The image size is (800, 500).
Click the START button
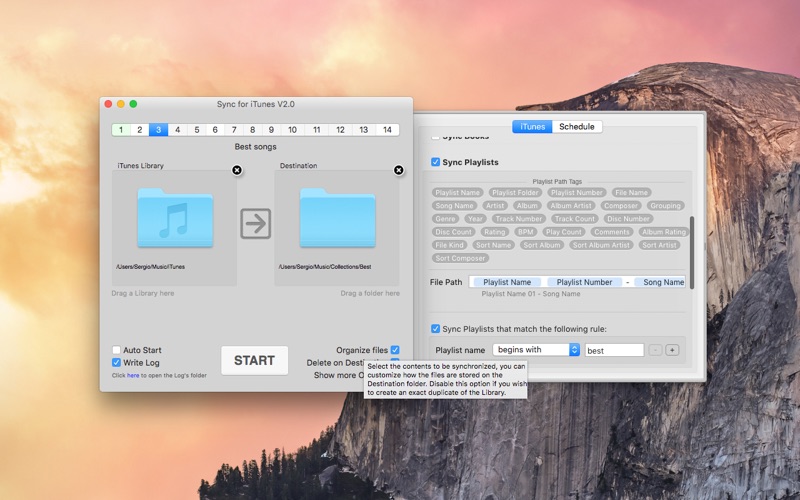255,360
